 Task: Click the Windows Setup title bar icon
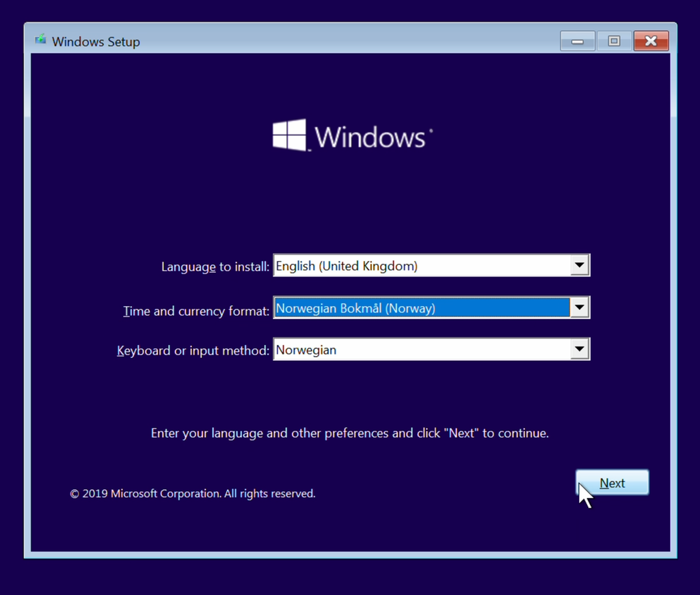40,40
